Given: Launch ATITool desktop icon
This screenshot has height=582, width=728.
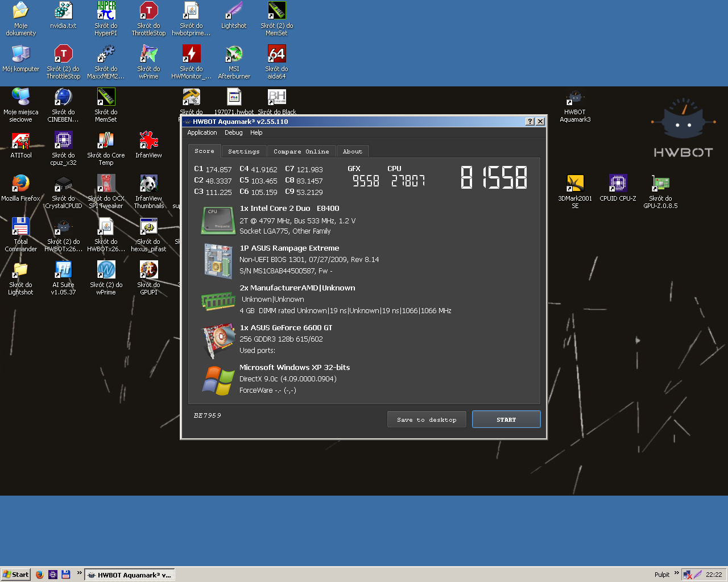Looking at the screenshot, I should coord(21,145).
